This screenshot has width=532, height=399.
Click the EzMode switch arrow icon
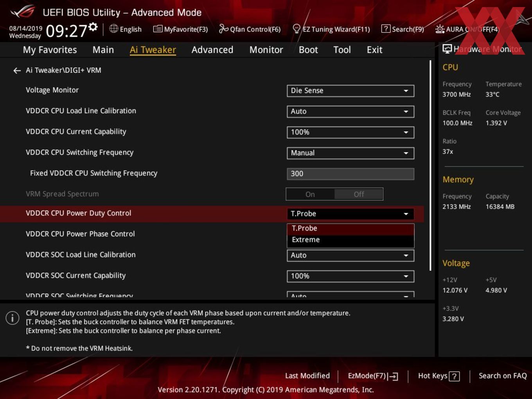[x=393, y=376]
